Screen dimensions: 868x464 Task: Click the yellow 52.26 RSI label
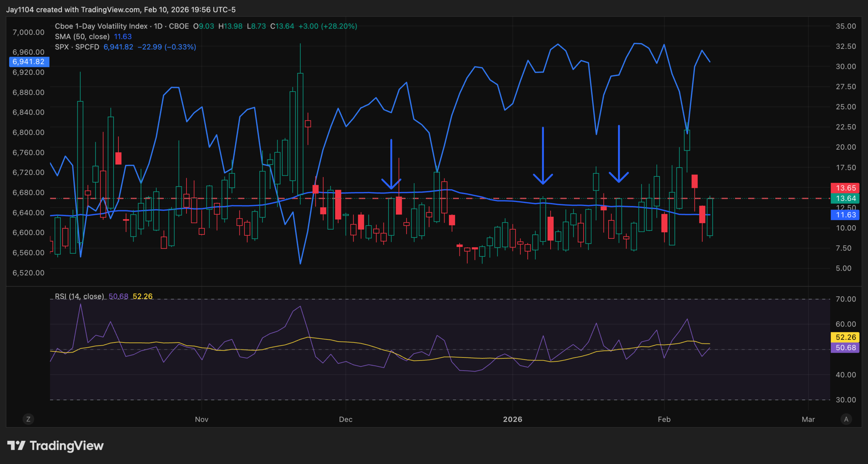pyautogui.click(x=846, y=337)
